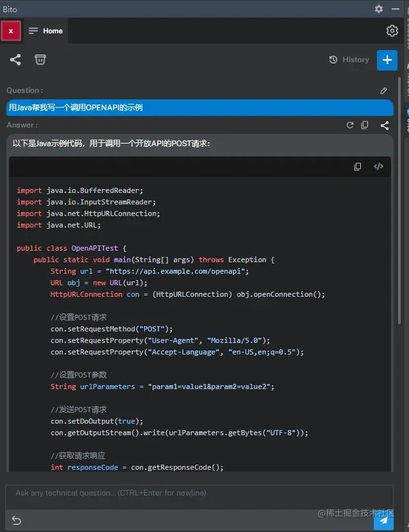Click the 'public static void main' line
409x532 pixels.
[154, 260]
